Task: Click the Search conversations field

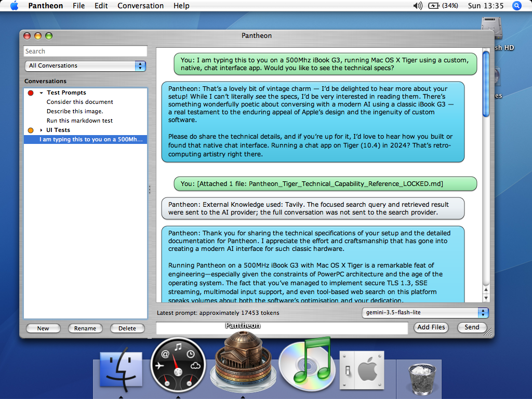Action: tap(85, 51)
